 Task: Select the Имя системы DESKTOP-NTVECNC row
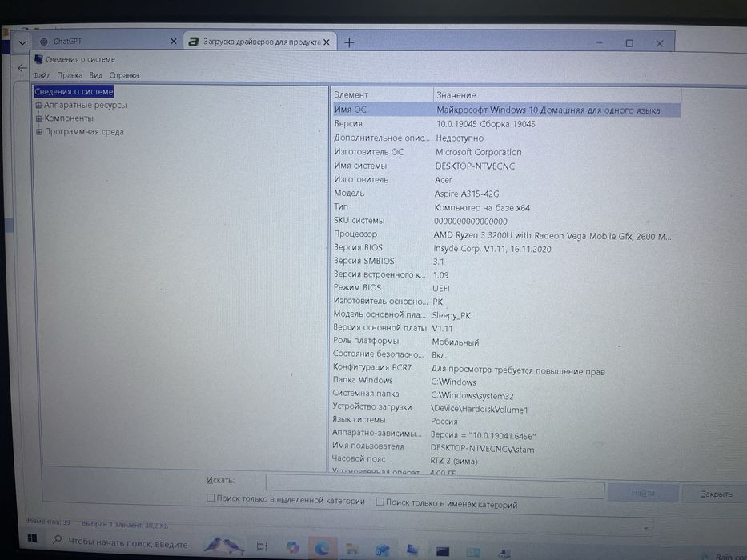(506, 166)
